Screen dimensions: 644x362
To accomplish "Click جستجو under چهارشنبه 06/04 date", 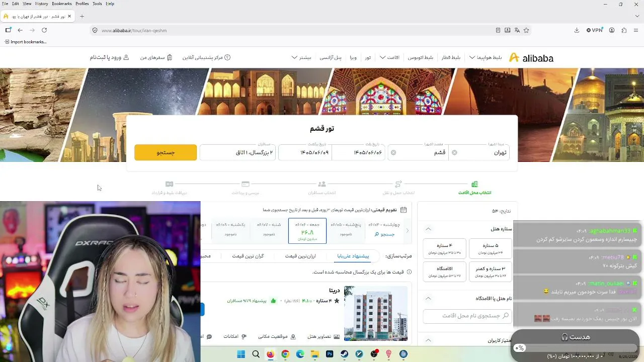I will pos(385,234).
